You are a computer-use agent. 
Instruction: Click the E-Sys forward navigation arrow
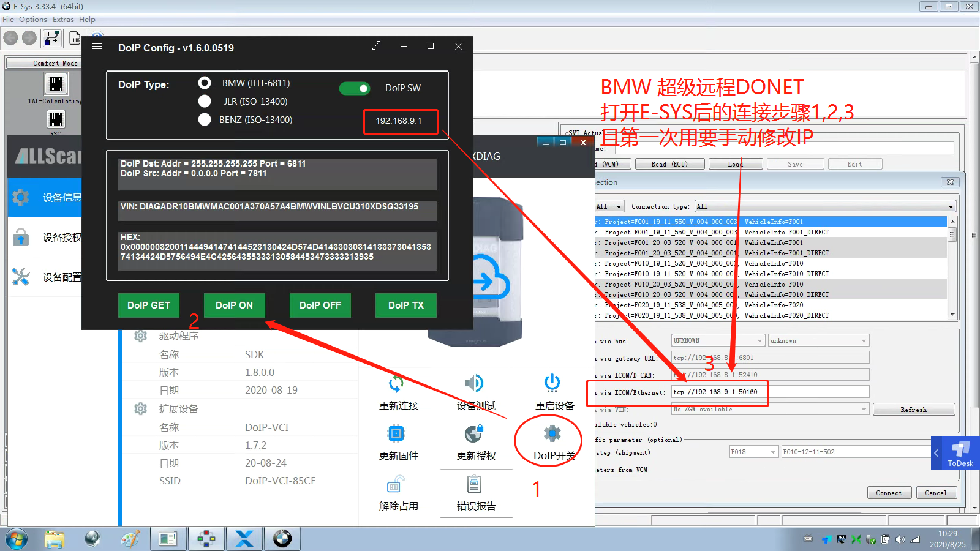29,38
